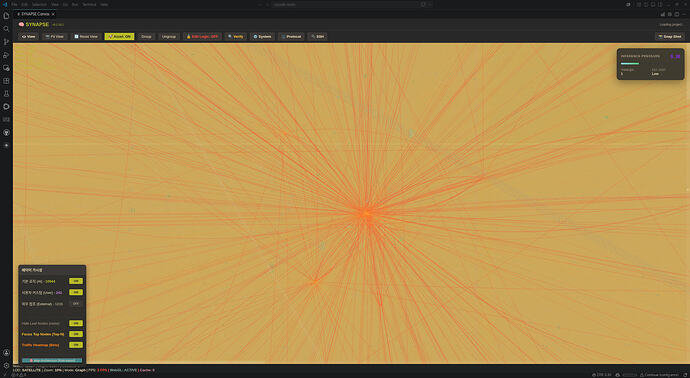Click the errors and warnings indicator in the status bar
Viewport: 690px width, 378px height.
pyautogui.click(x=19, y=375)
